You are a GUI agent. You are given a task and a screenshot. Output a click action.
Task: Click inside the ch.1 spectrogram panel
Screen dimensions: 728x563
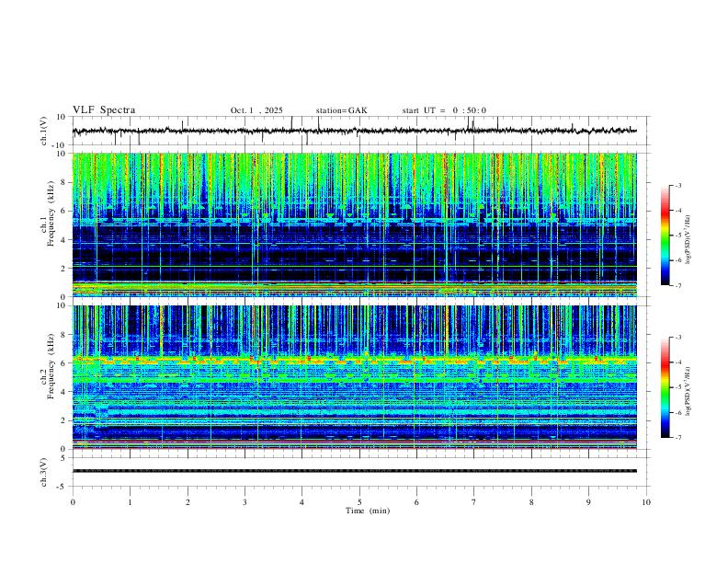pos(354,224)
